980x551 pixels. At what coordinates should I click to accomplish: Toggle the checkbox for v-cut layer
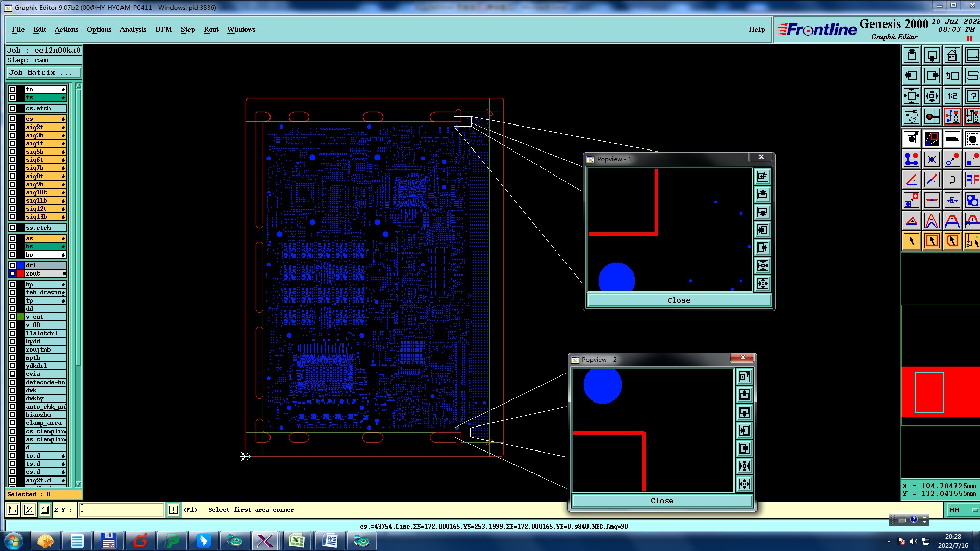point(12,317)
